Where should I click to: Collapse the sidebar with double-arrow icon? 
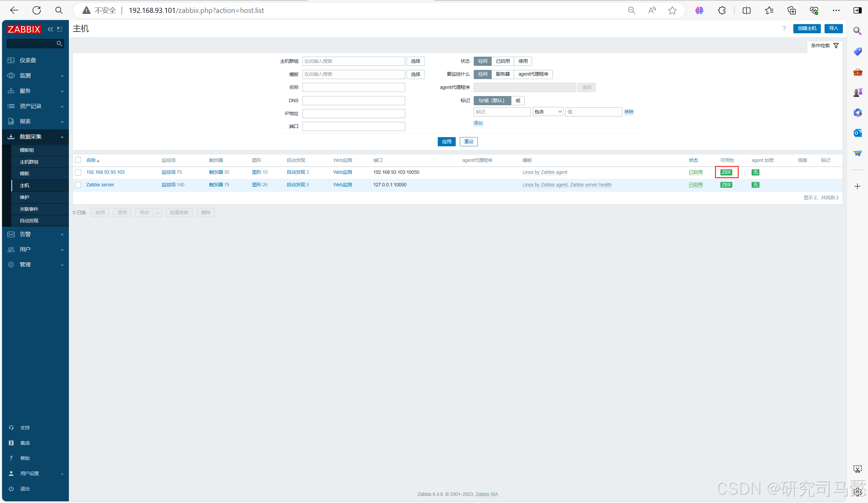(x=50, y=29)
